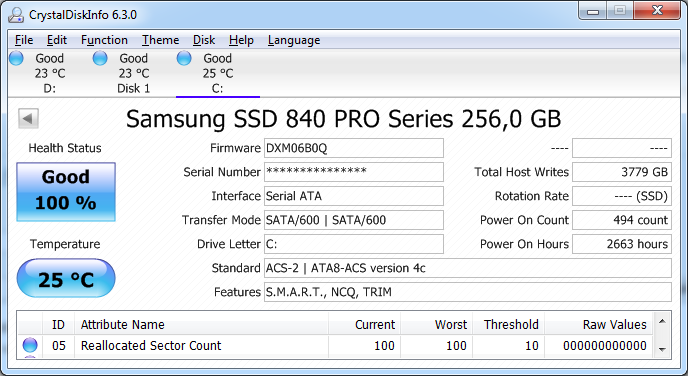Click the ID column header
This screenshot has width=688, height=376.
58,324
